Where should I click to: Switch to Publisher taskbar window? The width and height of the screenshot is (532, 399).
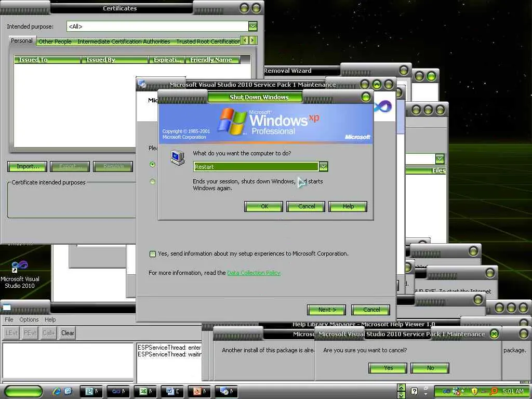tap(91, 391)
